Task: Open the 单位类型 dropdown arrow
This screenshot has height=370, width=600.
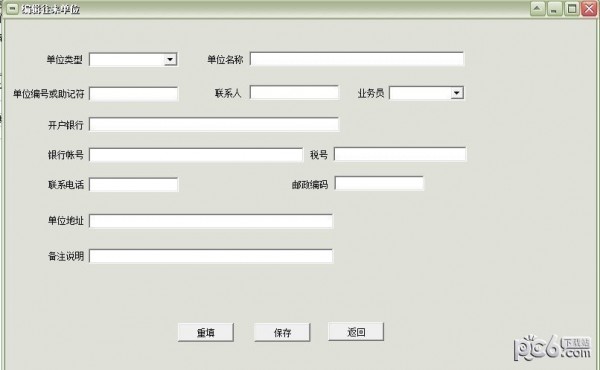Action: 170,59
